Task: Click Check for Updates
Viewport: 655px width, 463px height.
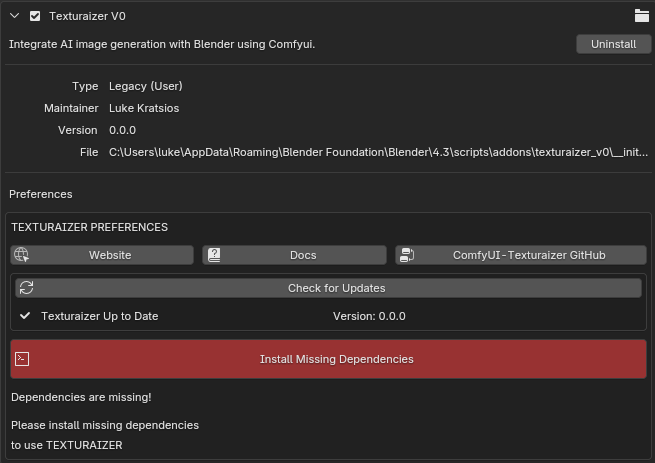Action: (328, 288)
